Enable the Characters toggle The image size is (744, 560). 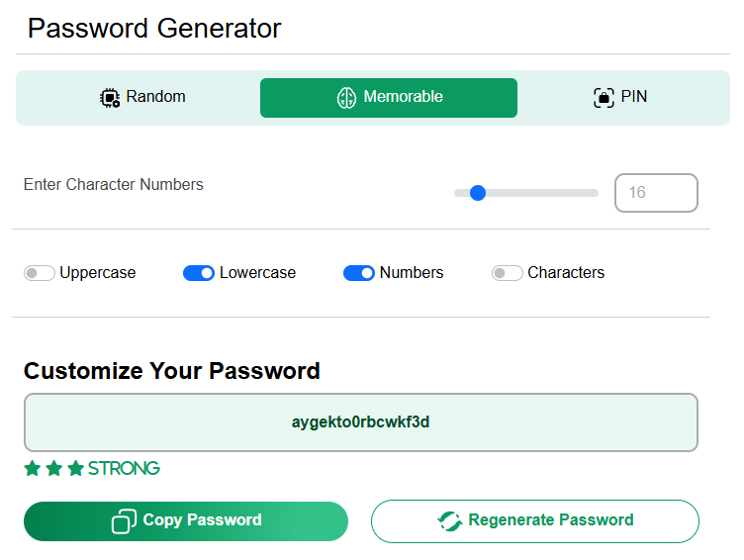(x=508, y=273)
